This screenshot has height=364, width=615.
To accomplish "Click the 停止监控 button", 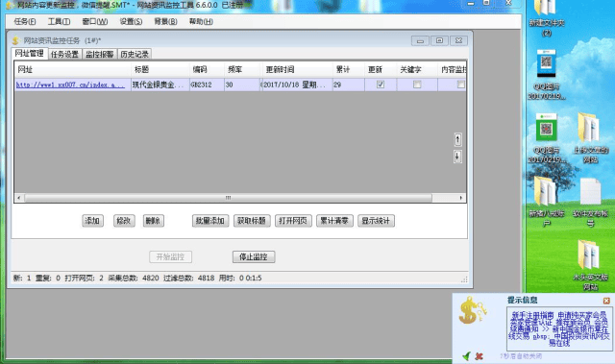I will coord(254,257).
